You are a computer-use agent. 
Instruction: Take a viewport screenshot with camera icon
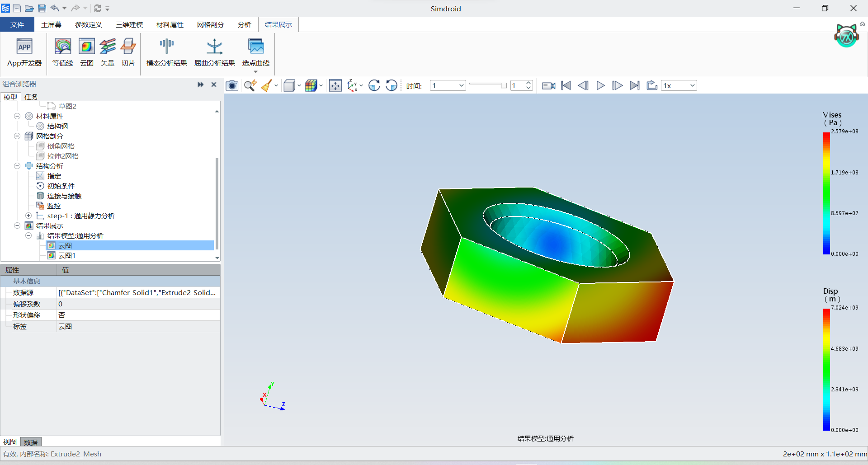pyautogui.click(x=232, y=85)
